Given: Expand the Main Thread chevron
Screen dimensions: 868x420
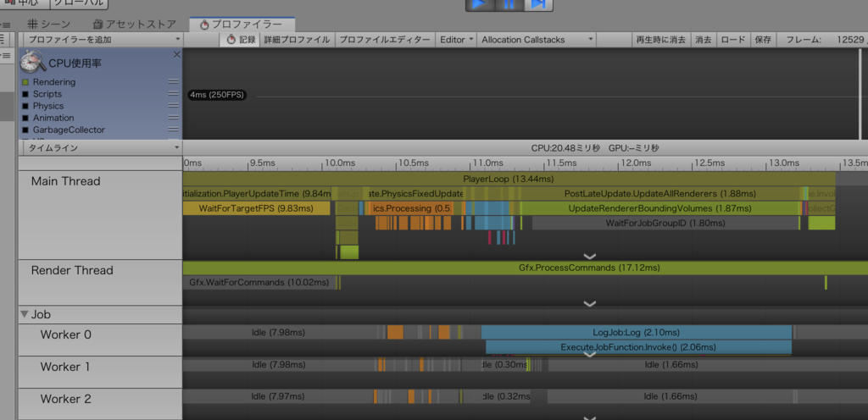Looking at the screenshot, I should (590, 257).
